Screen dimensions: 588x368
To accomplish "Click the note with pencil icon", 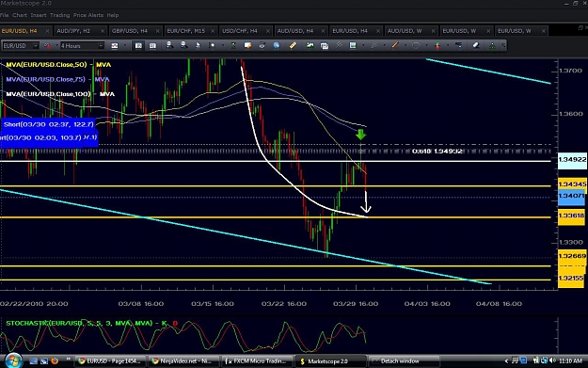I will pyautogui.click(x=247, y=45).
